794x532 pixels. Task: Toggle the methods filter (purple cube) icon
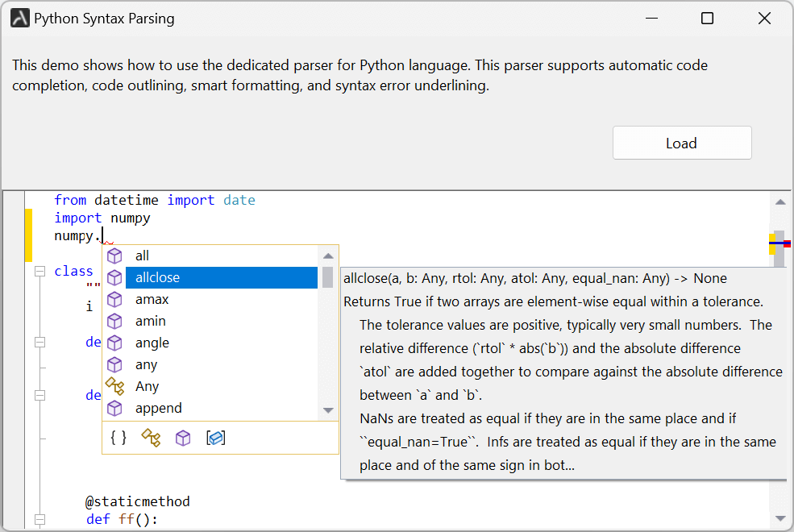pos(183,438)
